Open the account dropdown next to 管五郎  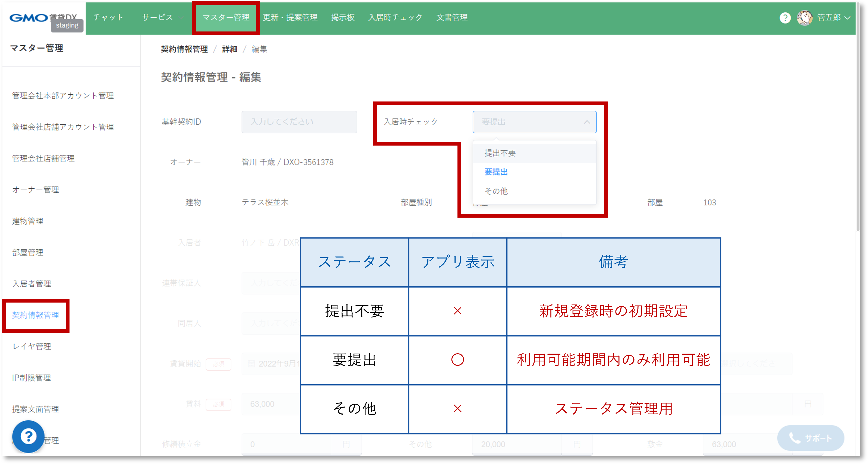pos(849,18)
